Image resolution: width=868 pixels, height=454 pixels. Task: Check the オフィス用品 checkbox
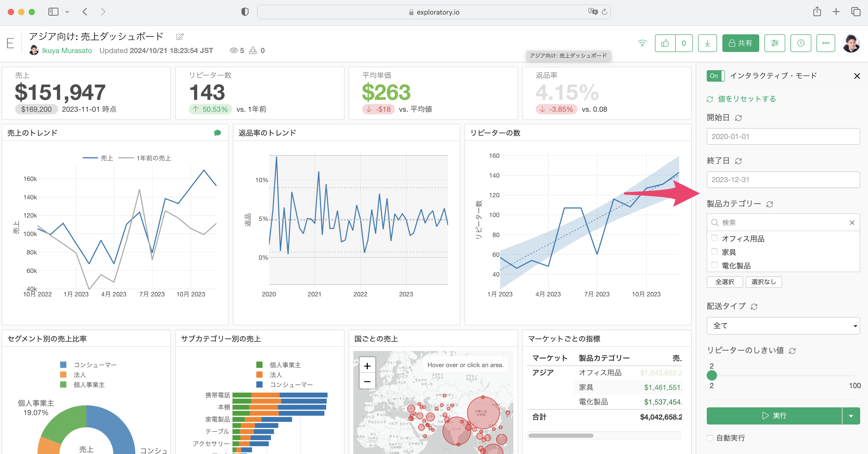(714, 238)
